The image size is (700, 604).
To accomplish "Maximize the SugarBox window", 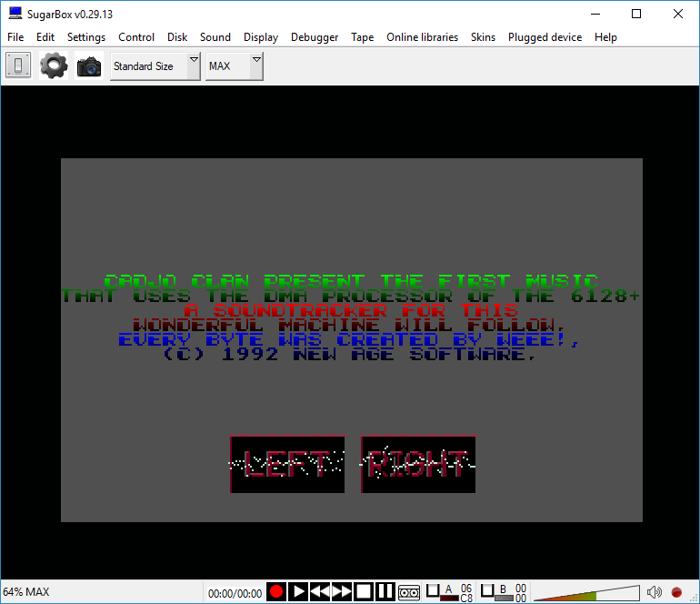I will point(636,14).
